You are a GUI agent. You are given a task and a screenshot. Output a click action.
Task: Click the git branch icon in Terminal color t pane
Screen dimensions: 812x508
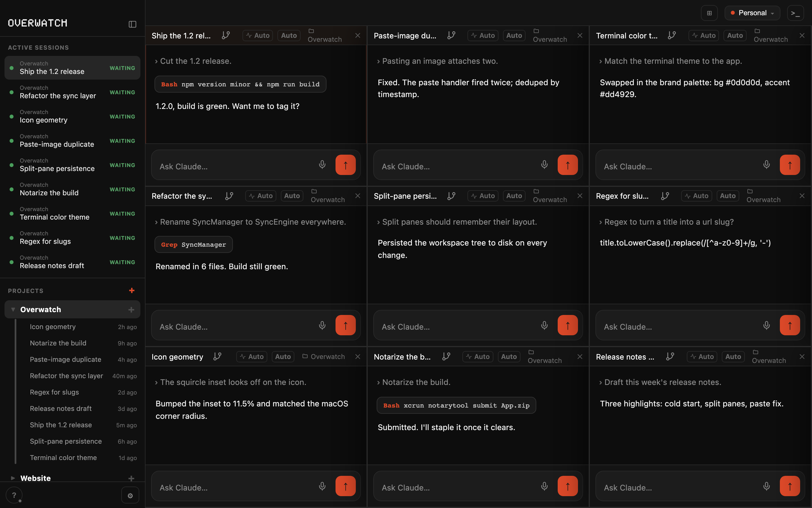672,35
